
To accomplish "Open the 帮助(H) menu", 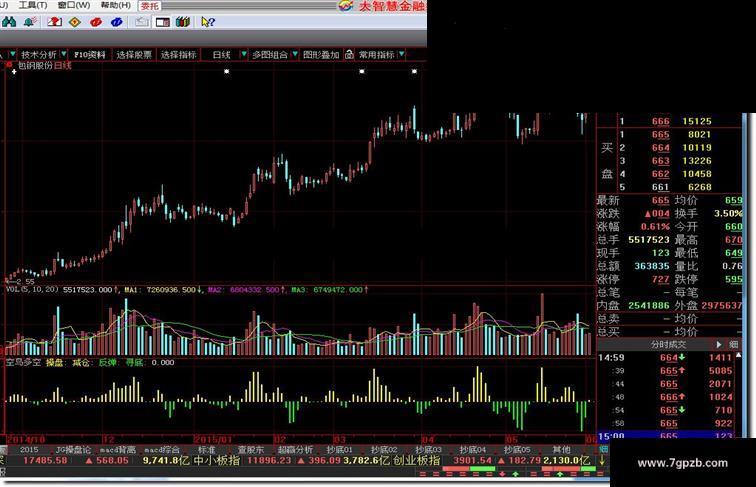I will point(115,5).
